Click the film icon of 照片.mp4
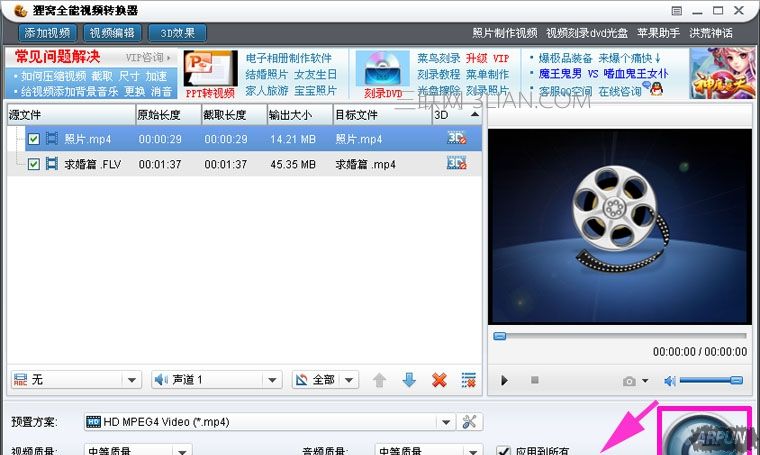This screenshot has height=455, width=760. pyautogui.click(x=51, y=139)
